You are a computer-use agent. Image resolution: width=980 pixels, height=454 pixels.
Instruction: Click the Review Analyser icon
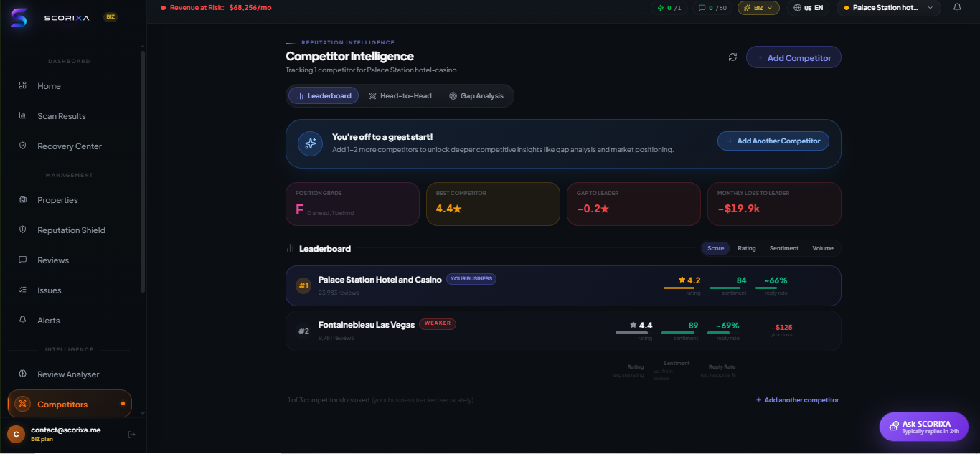[x=22, y=374]
